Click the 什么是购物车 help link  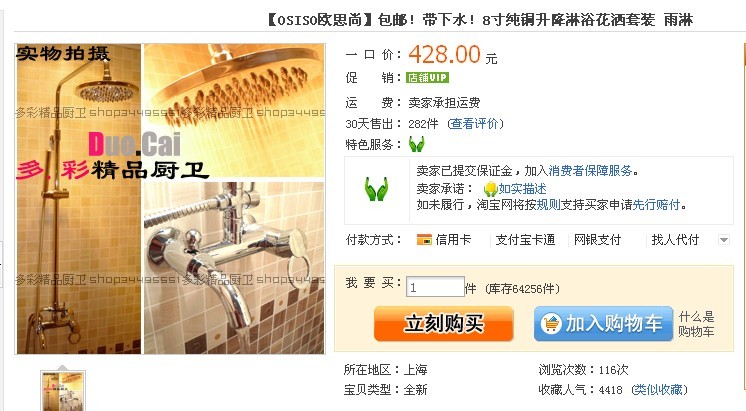(697, 324)
